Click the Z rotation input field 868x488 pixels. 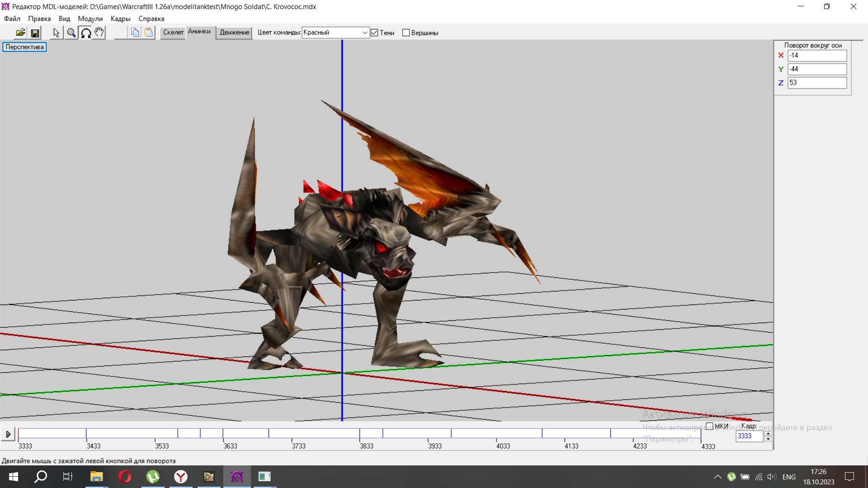[x=816, y=83]
